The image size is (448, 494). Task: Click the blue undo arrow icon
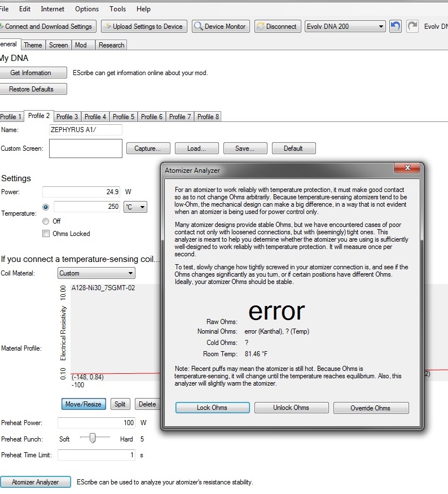pyautogui.click(x=396, y=27)
